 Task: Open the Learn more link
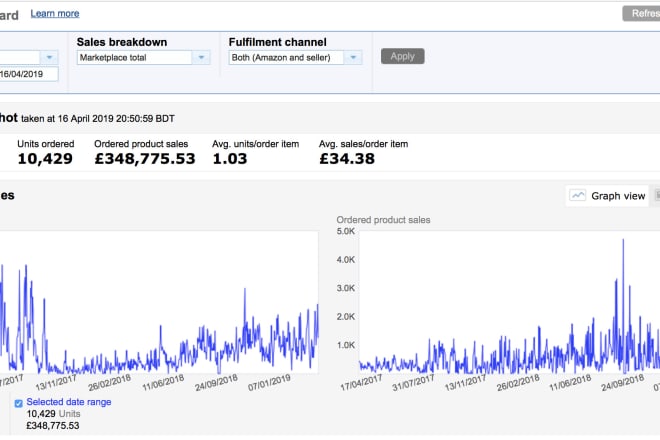point(55,13)
